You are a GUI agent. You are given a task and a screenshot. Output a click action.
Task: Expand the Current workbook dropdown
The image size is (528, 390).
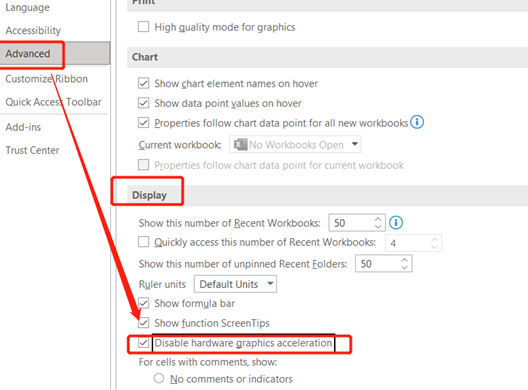295,144
